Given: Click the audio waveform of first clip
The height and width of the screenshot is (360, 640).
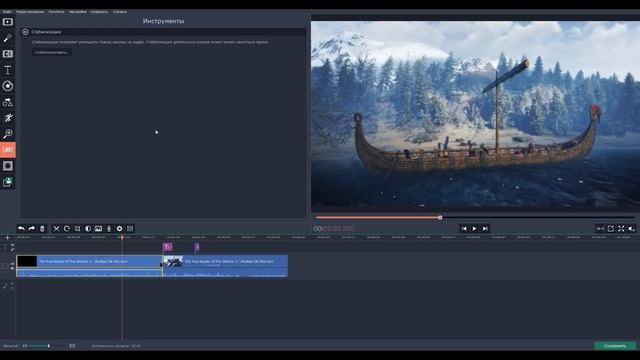Looking at the screenshot, I should tap(89, 273).
